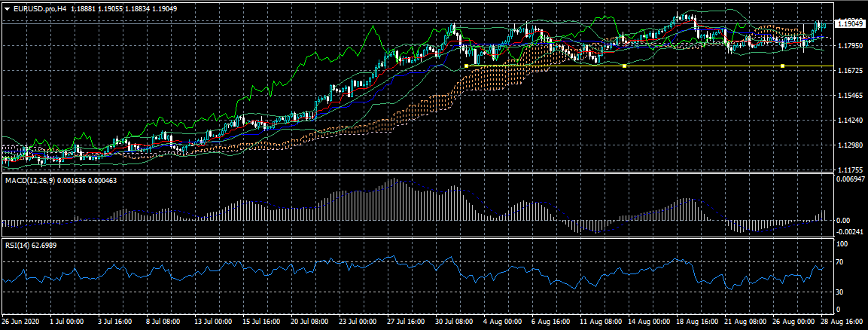Click the RSI 30 level label
Image resolution: width=868 pixels, height=330 pixels.
841,292
